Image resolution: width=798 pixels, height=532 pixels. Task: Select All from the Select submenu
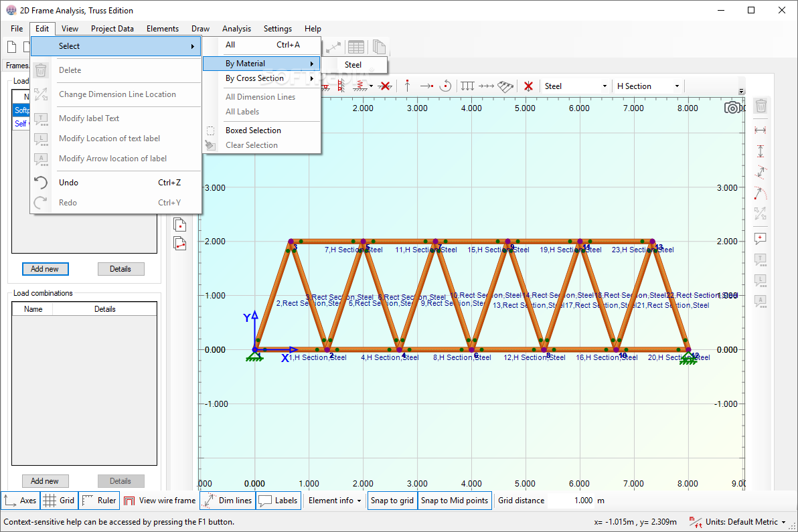click(262, 45)
